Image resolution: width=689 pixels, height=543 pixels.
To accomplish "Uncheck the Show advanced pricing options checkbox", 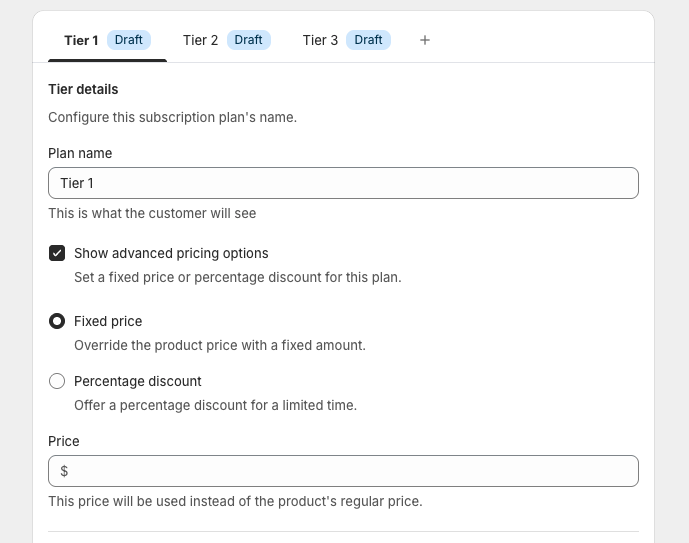I will click(57, 253).
